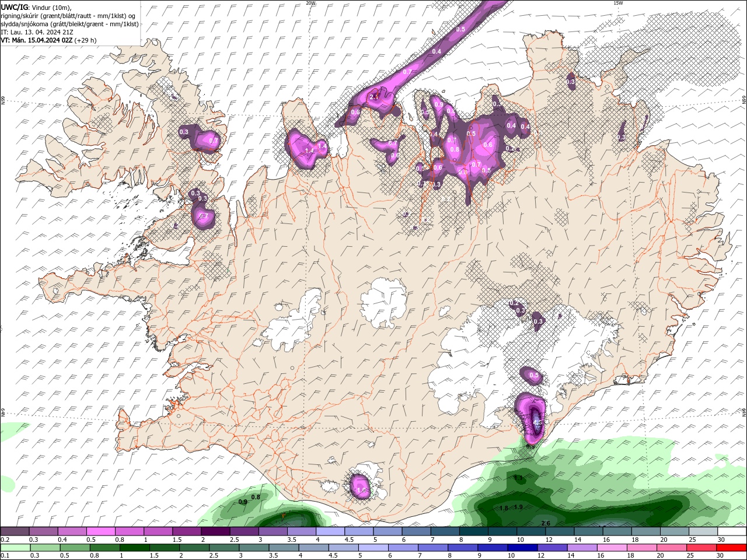The image size is (747, 560).
Task: Click the dark mauve first swatch in snow legend
Action: (x=15, y=531)
